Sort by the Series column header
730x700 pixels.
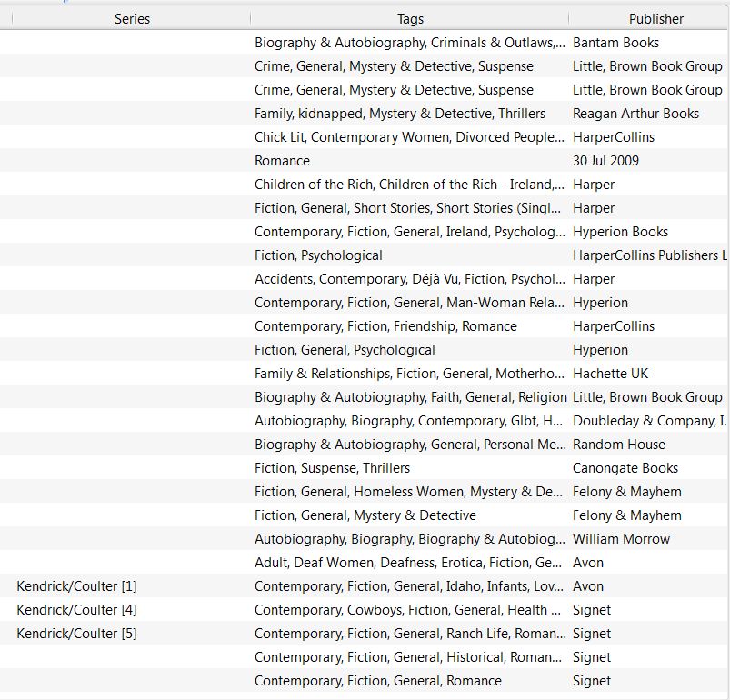point(132,18)
